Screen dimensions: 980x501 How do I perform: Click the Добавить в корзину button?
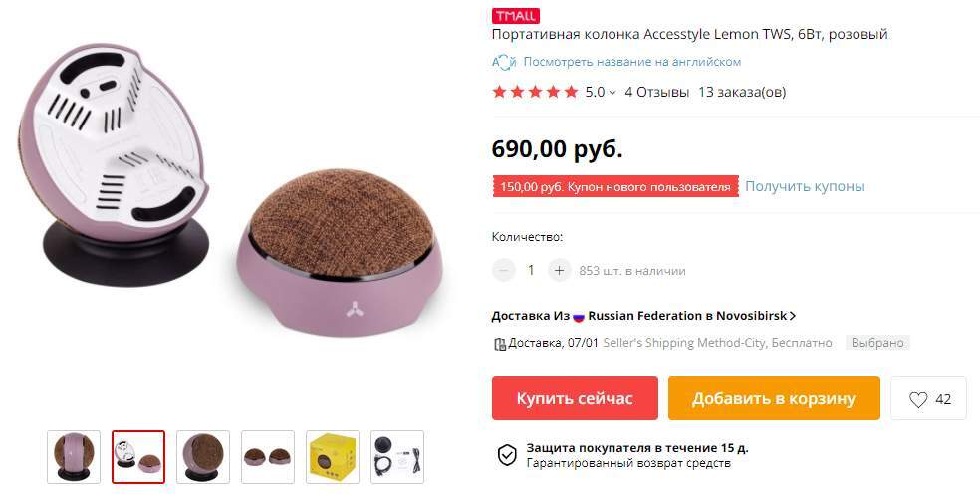point(774,398)
